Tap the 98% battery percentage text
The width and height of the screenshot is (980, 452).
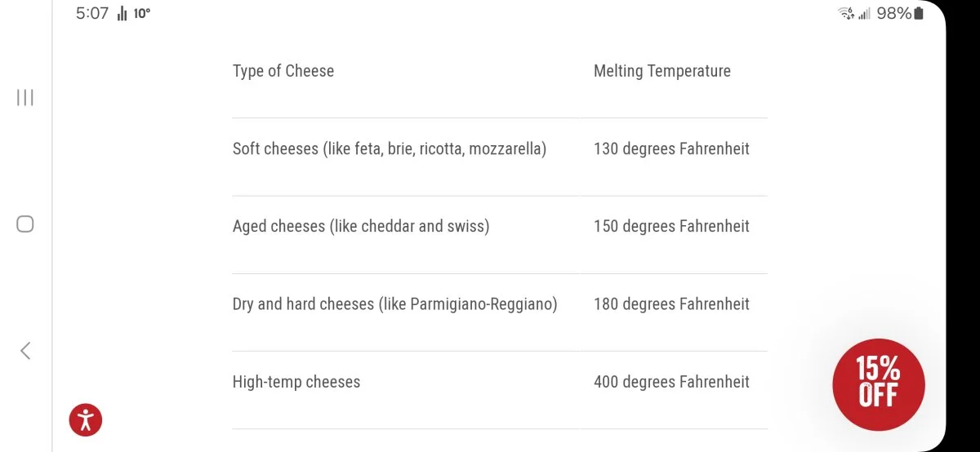click(893, 13)
